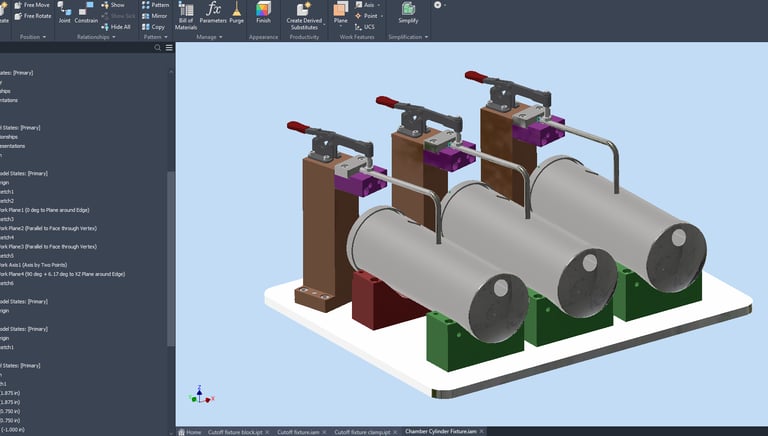Click the Home tab at the bottom
The width and height of the screenshot is (768, 436).
point(189,431)
